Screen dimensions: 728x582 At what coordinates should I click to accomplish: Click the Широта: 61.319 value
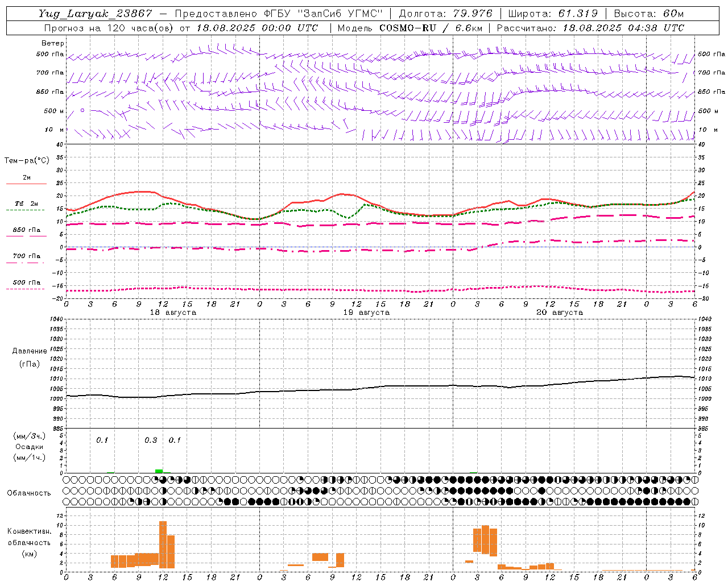[553, 14]
